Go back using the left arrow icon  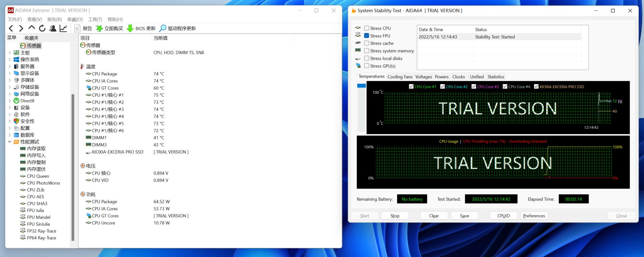point(11,29)
